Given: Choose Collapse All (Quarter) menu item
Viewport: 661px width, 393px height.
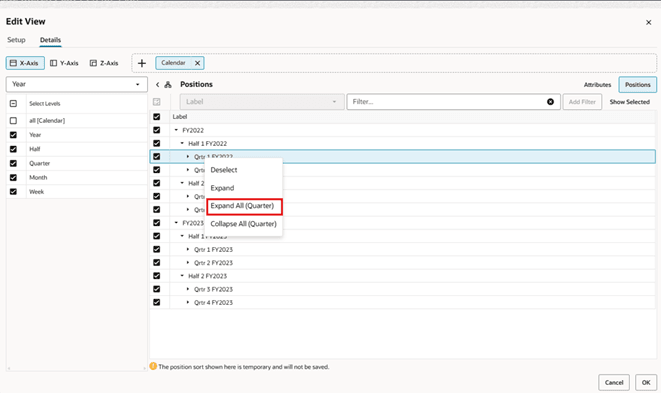Looking at the screenshot, I should point(244,224).
